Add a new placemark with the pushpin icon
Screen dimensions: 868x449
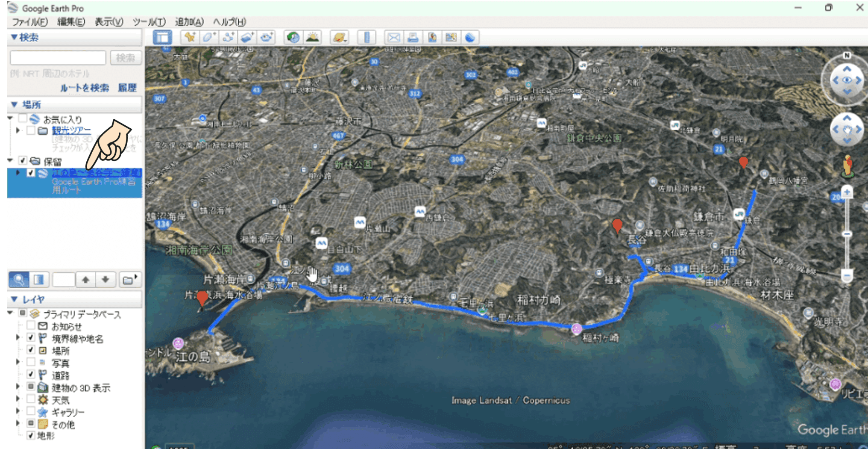[189, 38]
